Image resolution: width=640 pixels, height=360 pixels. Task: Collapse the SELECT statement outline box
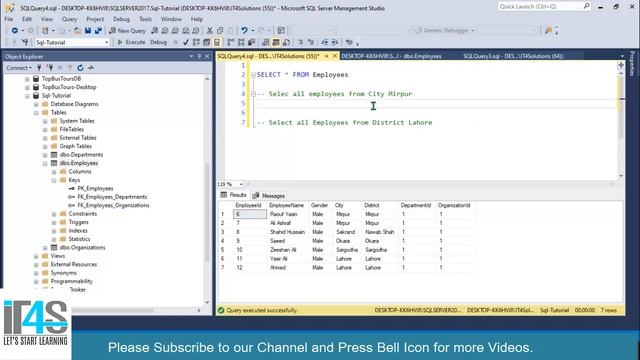coord(253,75)
